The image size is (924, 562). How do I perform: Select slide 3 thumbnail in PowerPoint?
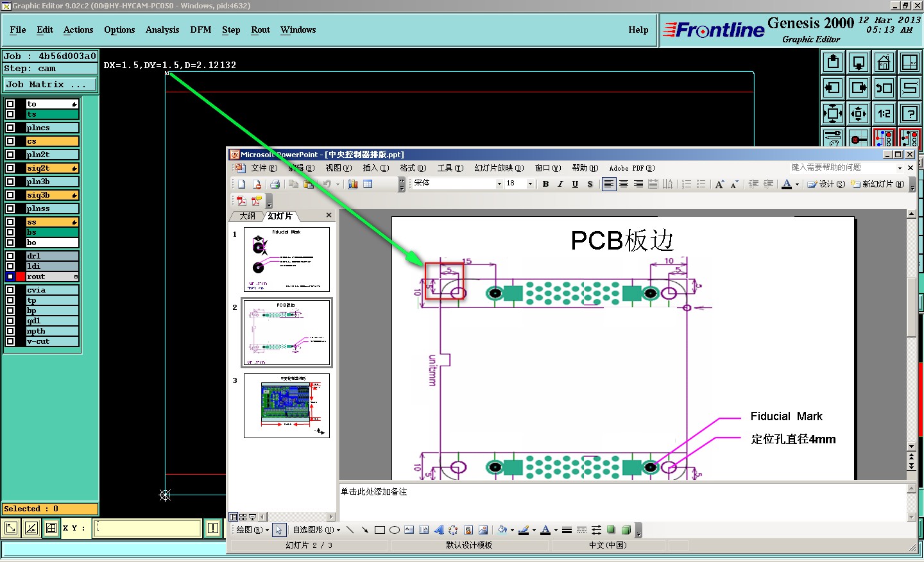[286, 406]
